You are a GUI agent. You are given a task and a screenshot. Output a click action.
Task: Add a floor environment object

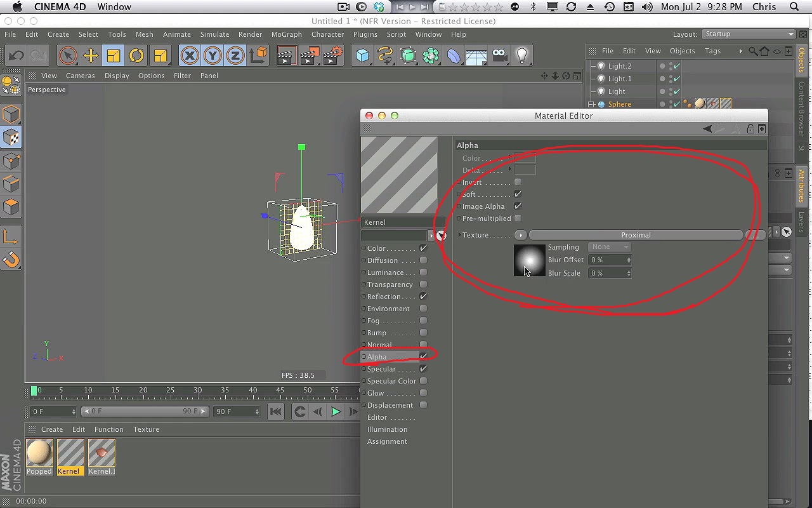[476, 56]
